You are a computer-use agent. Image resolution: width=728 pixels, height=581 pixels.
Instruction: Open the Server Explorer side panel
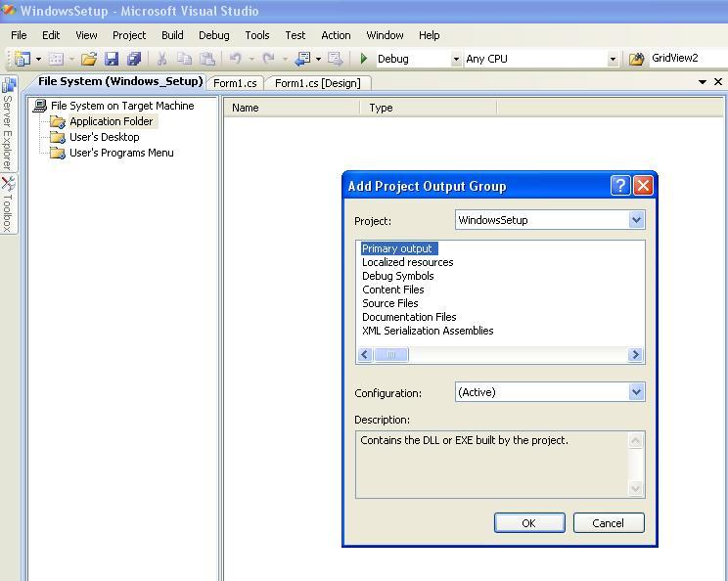[9, 124]
